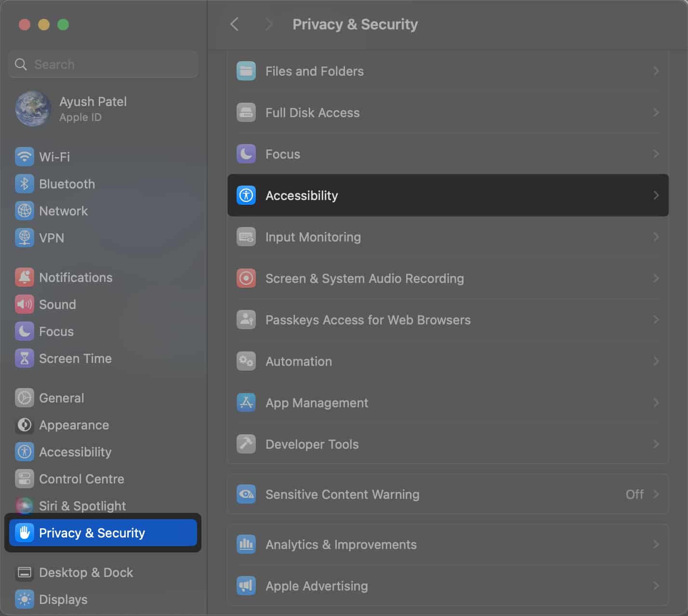Click the Automation gears icon

click(x=246, y=361)
